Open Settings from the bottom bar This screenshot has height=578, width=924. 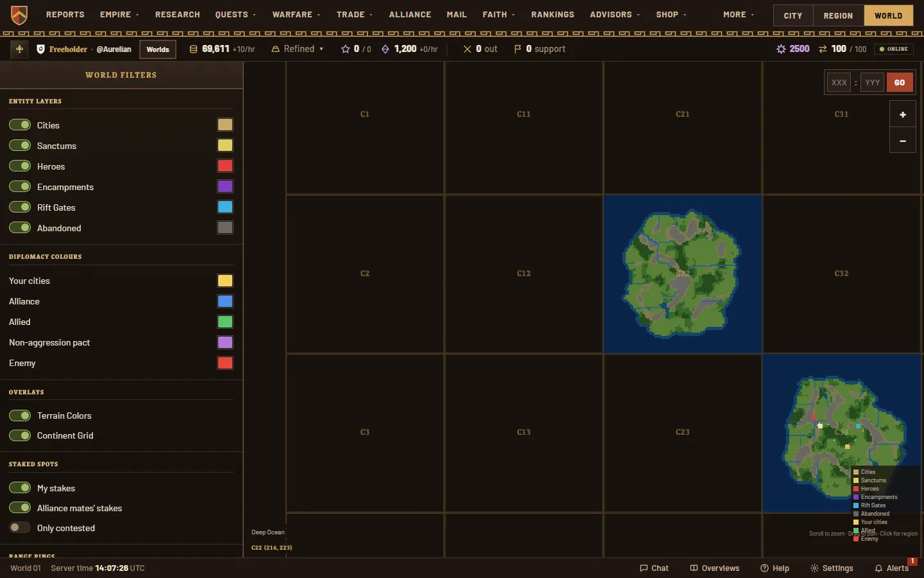[x=832, y=568]
